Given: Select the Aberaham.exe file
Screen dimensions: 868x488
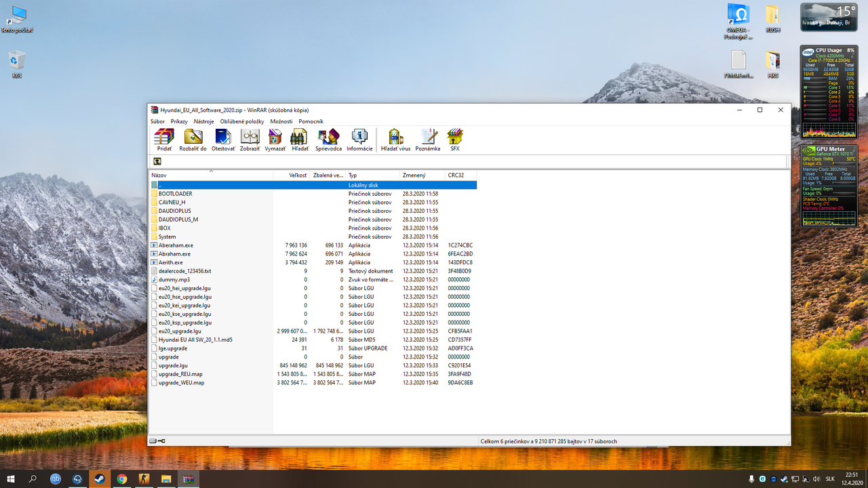Looking at the screenshot, I should point(313,245).
